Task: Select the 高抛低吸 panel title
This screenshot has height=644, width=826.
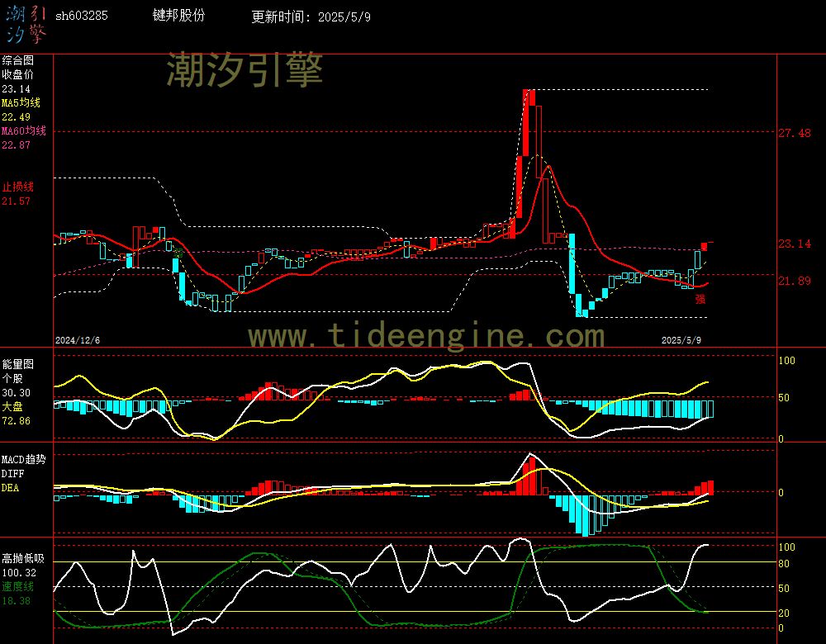Action: pos(23,558)
